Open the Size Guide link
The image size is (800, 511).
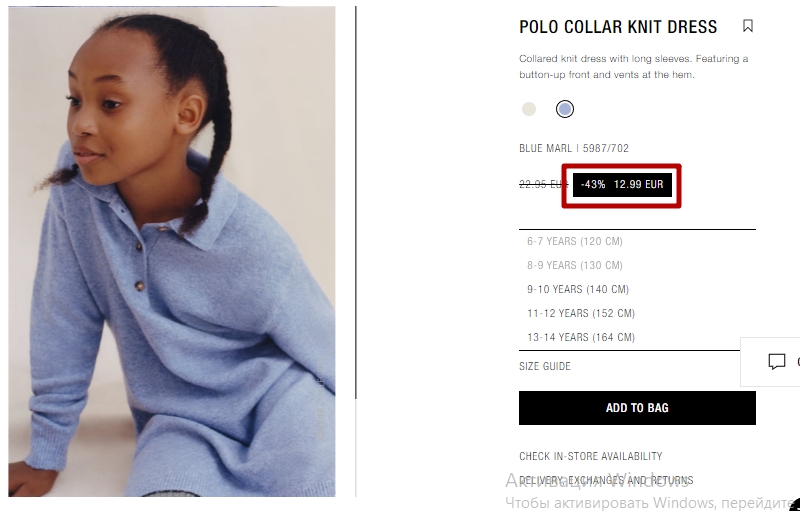545,366
